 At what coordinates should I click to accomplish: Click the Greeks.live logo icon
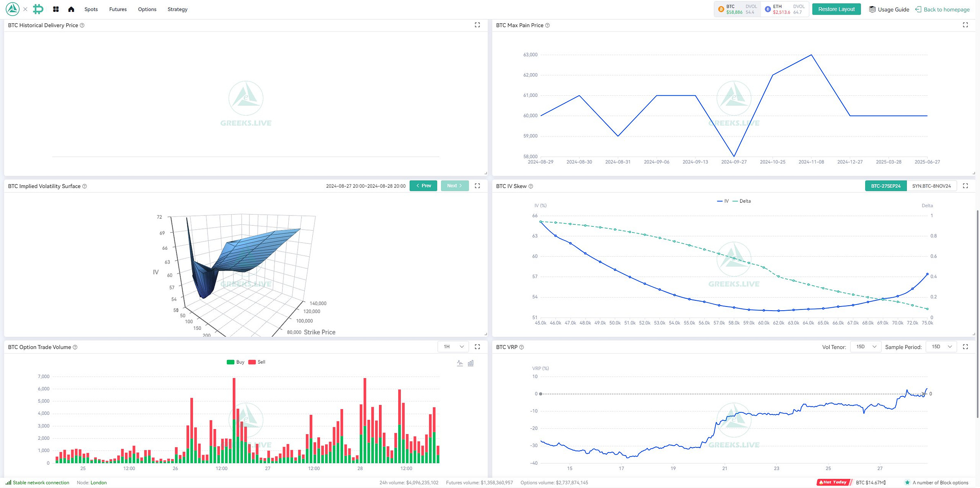click(x=13, y=9)
